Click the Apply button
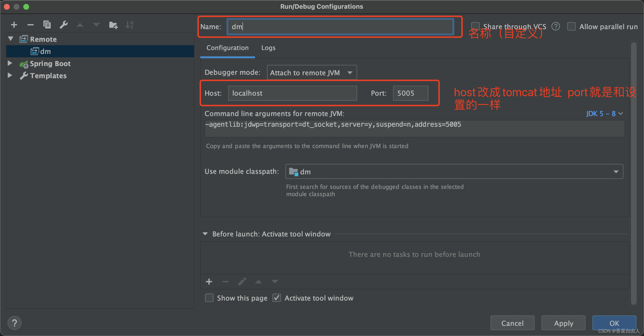Viewport: 644px width, 336px height. pos(563,323)
